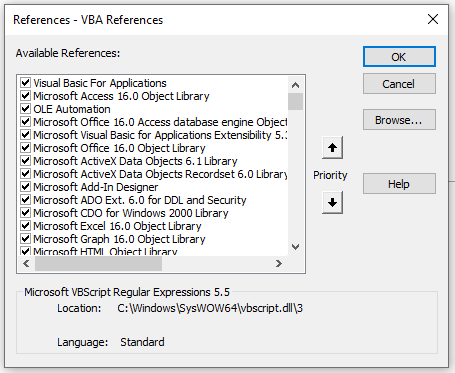Viewport: 455px width, 373px height.
Task: Toggle ActiveX Data Objects Recordset 6.0 checkbox
Action: pos(25,174)
